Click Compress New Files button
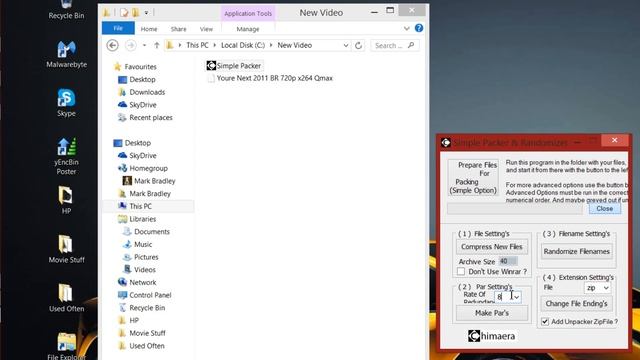 click(492, 247)
